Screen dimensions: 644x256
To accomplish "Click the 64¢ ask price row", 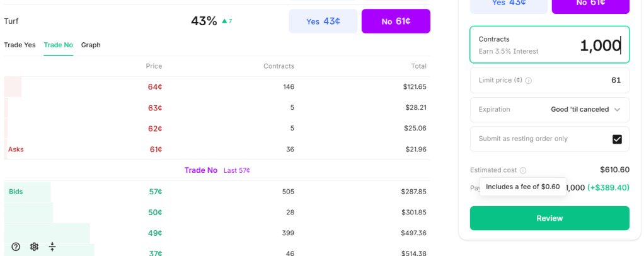I will click(217, 87).
